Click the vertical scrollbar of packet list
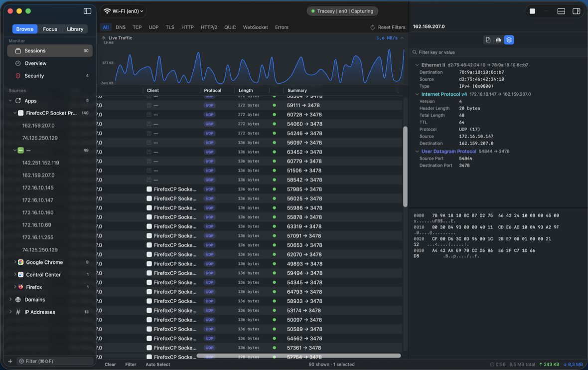This screenshot has height=370, width=588. pyautogui.click(x=405, y=167)
